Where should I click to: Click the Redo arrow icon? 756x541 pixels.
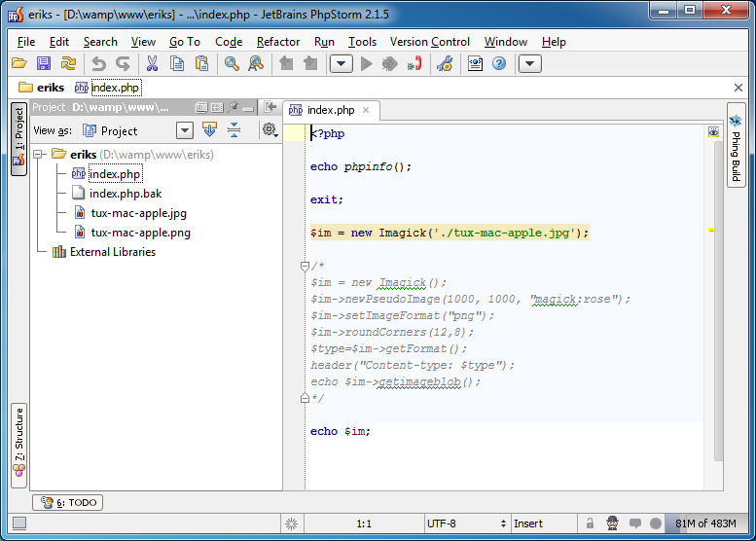123,63
